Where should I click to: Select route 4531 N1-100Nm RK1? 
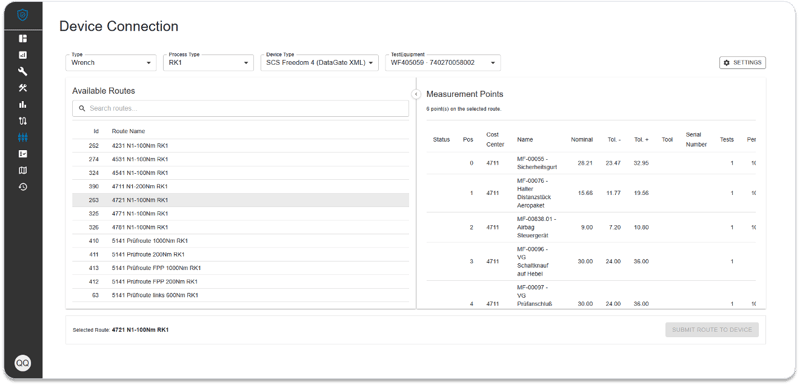(x=240, y=160)
